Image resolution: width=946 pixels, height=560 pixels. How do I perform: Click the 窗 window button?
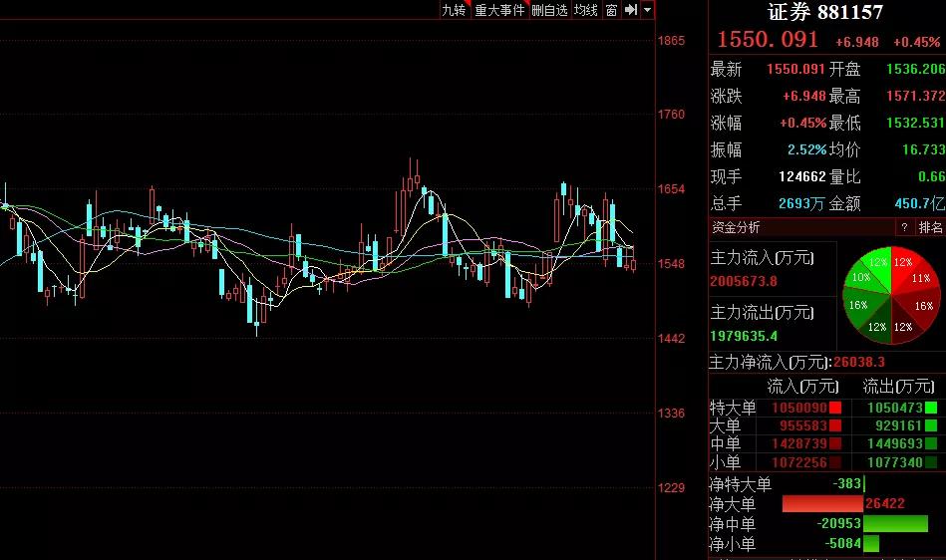[611, 10]
